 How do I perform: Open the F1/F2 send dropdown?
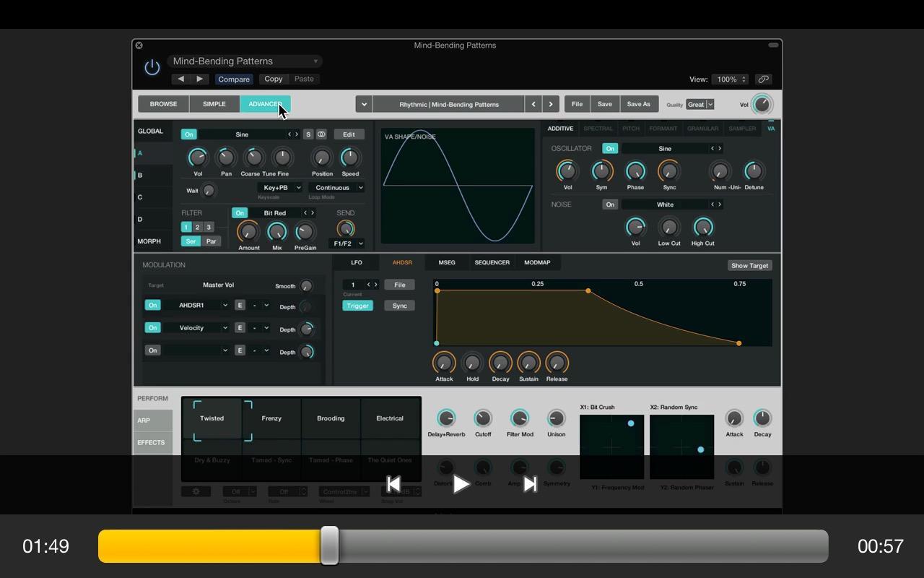pyautogui.click(x=346, y=243)
